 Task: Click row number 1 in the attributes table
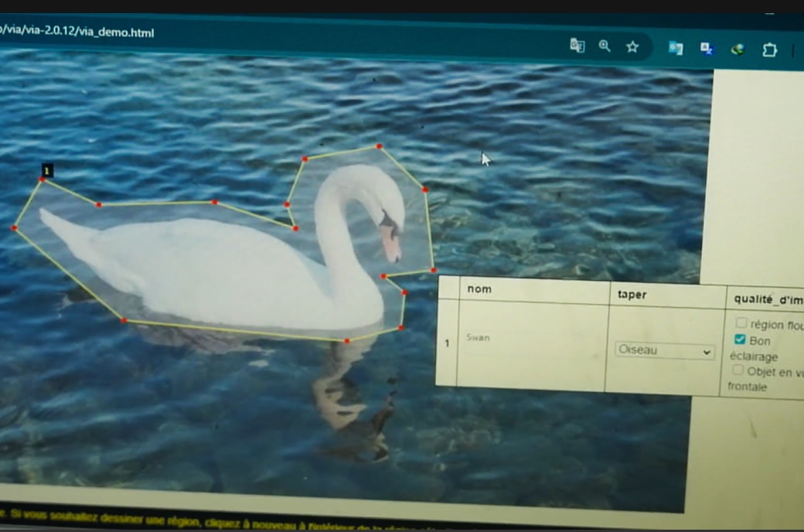coord(446,343)
